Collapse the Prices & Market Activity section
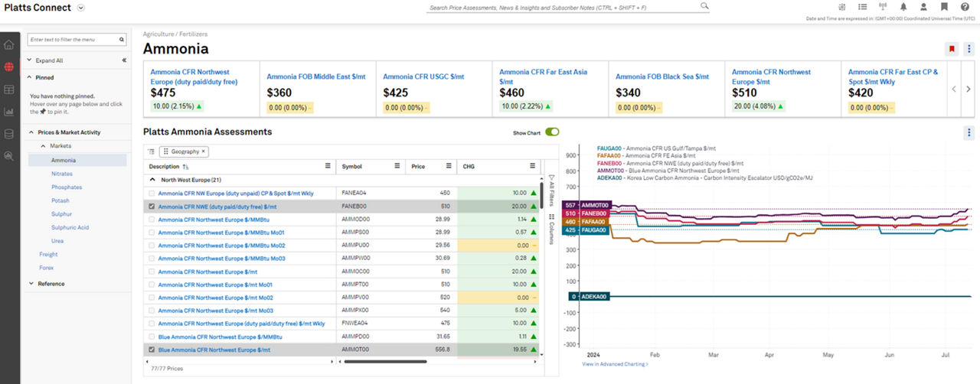Viewport: 980px width, 384px height. click(x=30, y=132)
